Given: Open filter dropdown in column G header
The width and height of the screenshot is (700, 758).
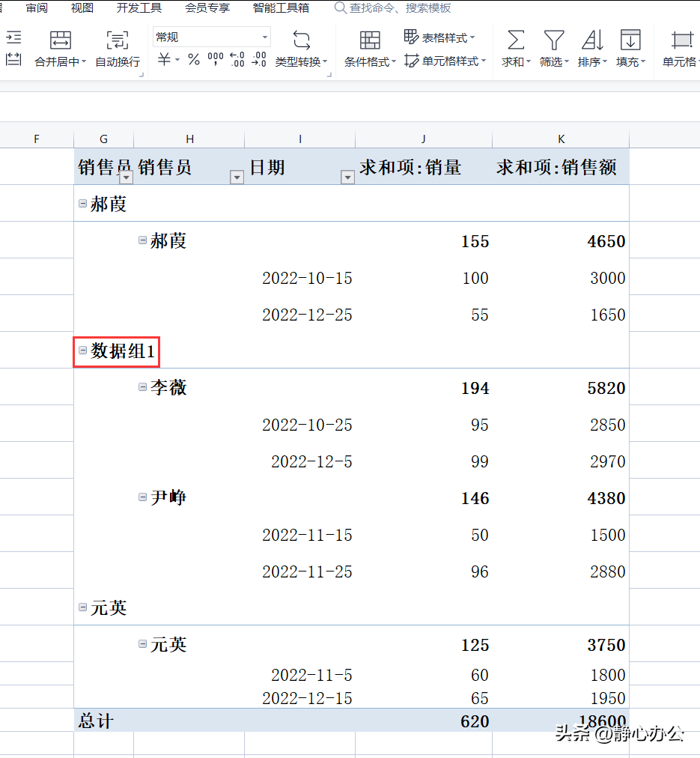Looking at the screenshot, I should click(126, 178).
